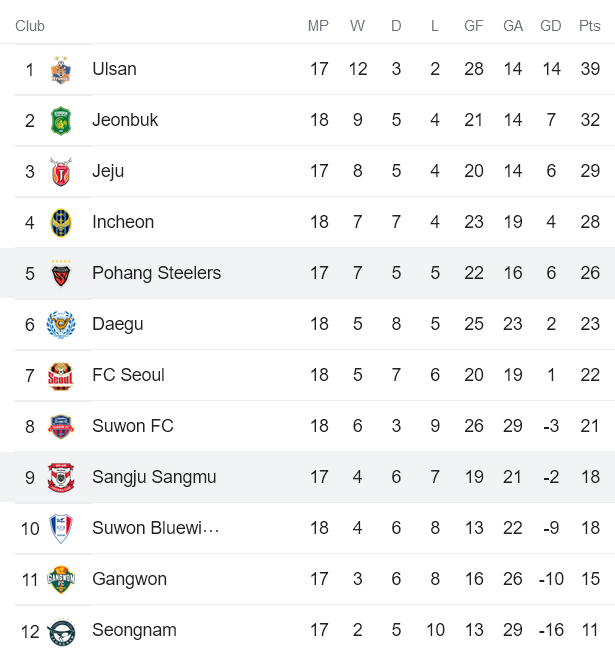Viewport: 615px width, 666px height.
Task: Click the Seongnam club crest icon
Action: (x=61, y=630)
